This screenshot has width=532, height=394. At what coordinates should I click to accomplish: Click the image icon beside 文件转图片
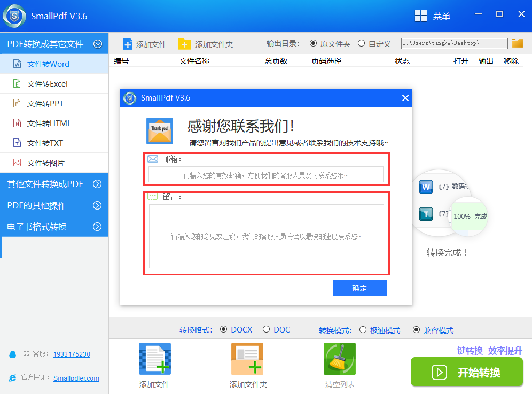tap(17, 163)
